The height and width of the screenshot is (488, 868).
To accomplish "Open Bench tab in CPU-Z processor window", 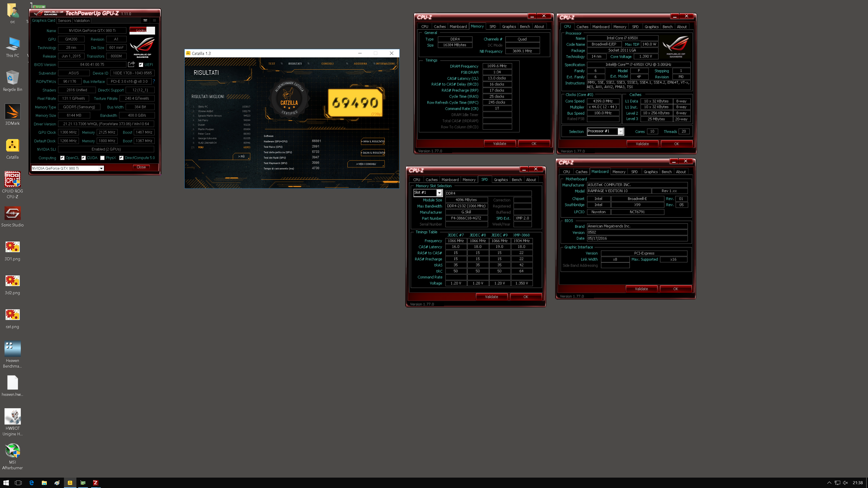I will (667, 27).
